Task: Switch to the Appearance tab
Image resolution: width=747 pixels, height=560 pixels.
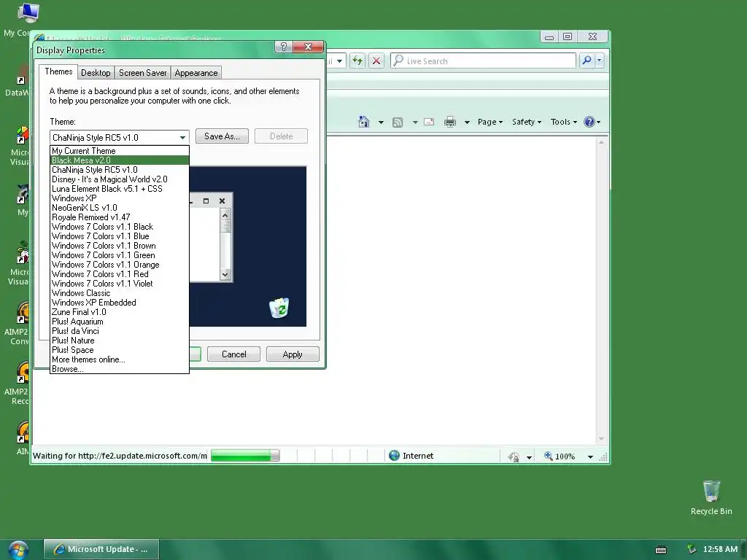Action: (x=196, y=73)
